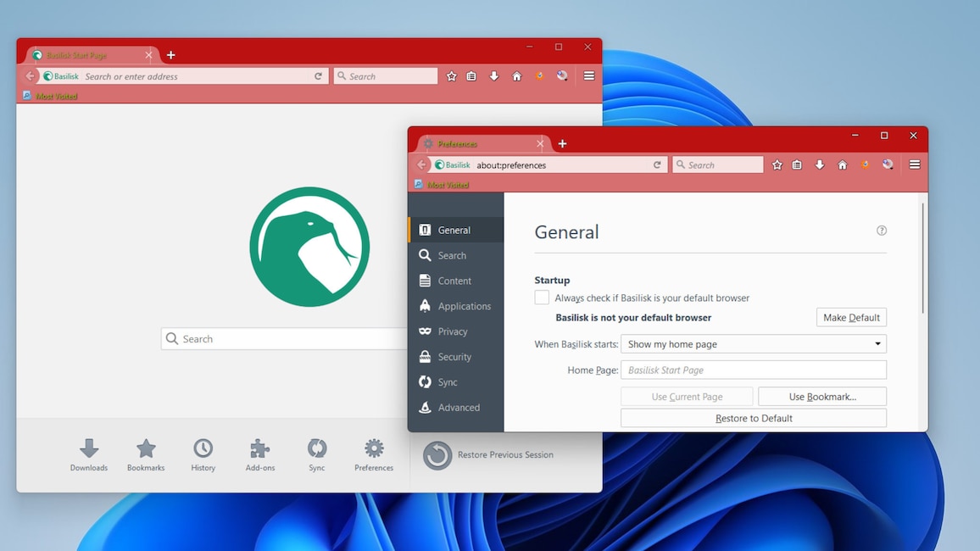This screenshot has height=551, width=980.
Task: Click Basilisk logo on the start page
Action: pos(309,247)
